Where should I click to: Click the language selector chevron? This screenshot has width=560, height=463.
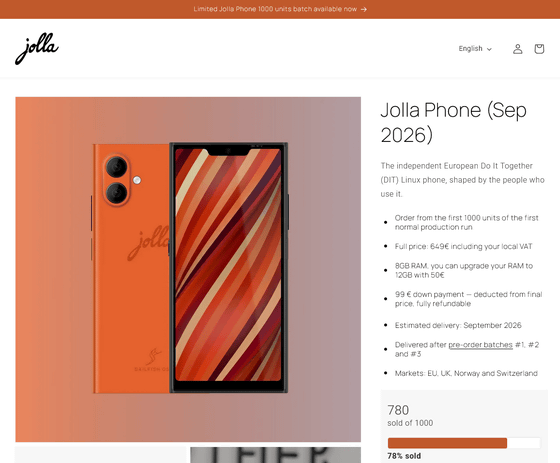[489, 49]
